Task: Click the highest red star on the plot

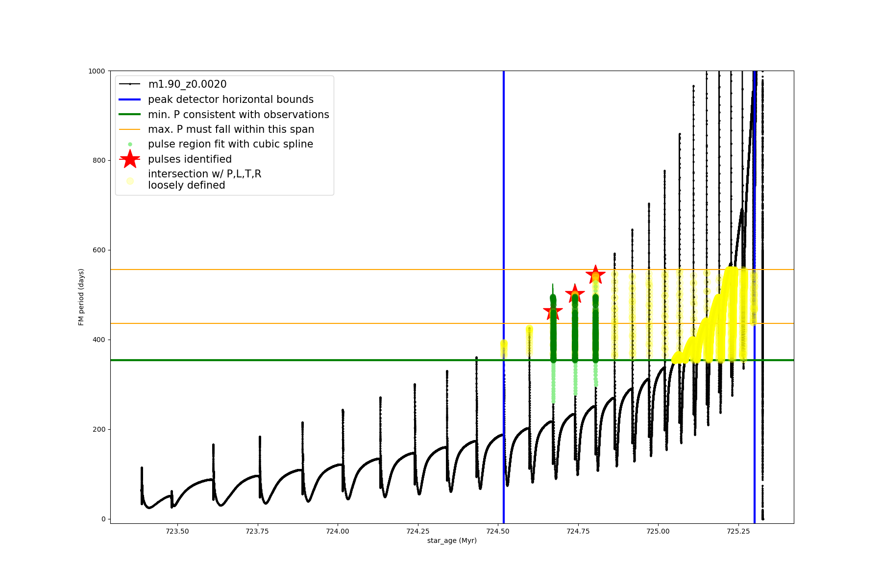Action: (x=595, y=274)
